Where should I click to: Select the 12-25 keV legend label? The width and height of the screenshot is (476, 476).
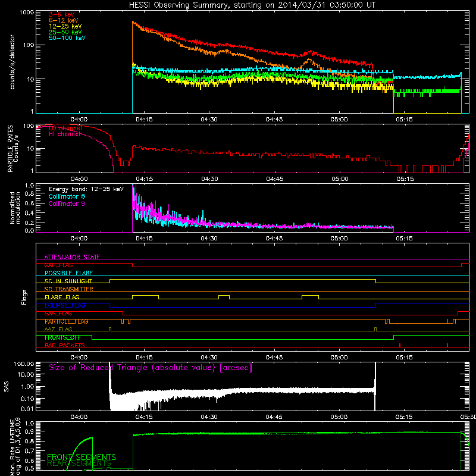tap(65, 26)
